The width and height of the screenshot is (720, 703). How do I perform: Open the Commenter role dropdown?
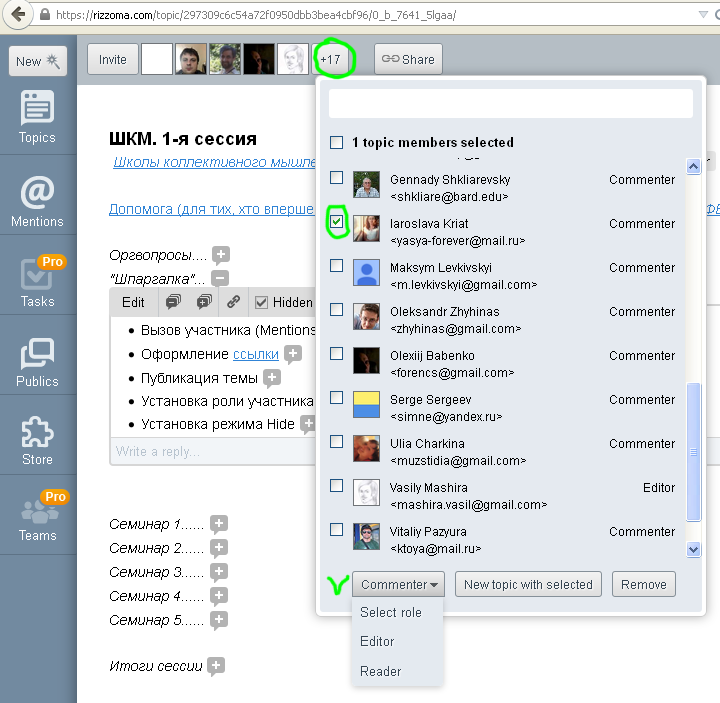(398, 585)
